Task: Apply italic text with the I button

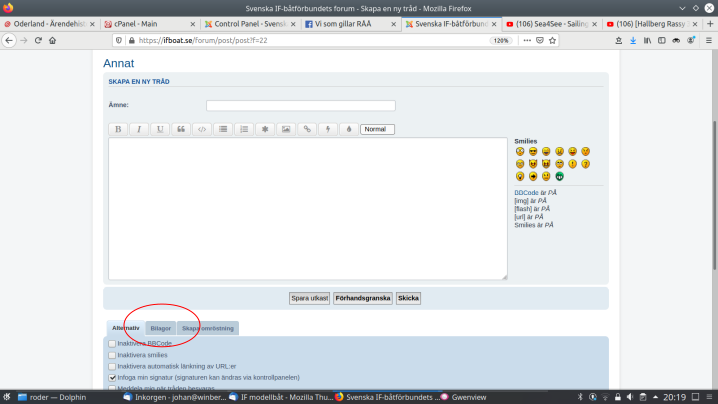Action: 139,129
